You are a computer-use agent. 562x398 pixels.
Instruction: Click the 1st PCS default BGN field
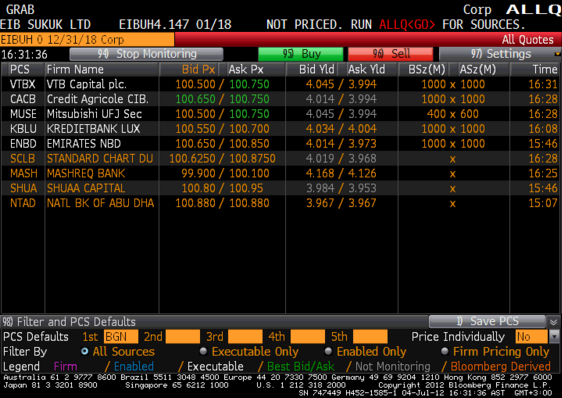pos(121,337)
